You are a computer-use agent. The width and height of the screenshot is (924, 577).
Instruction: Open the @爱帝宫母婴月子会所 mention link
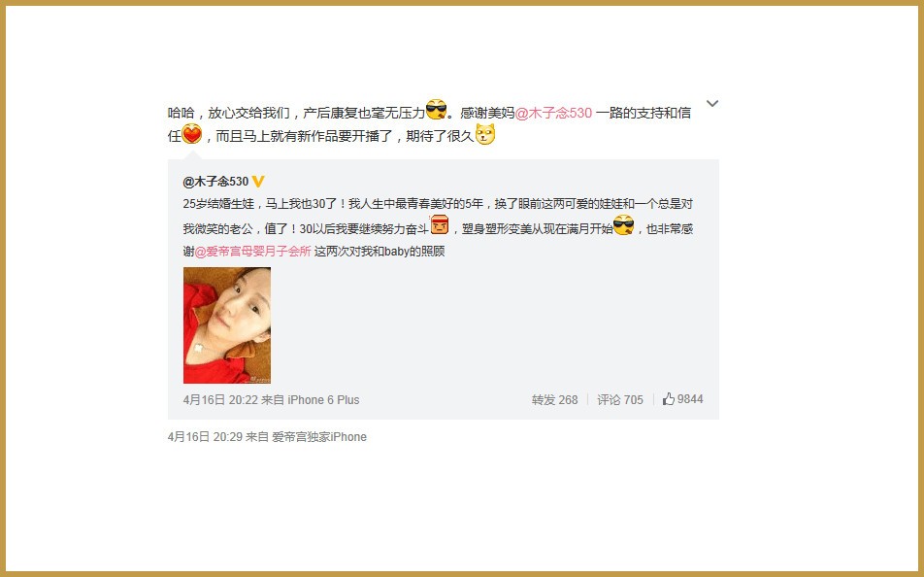click(x=252, y=252)
